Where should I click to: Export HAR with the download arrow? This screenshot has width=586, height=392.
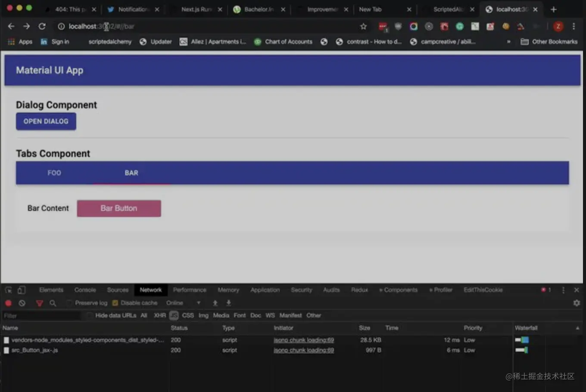click(229, 303)
